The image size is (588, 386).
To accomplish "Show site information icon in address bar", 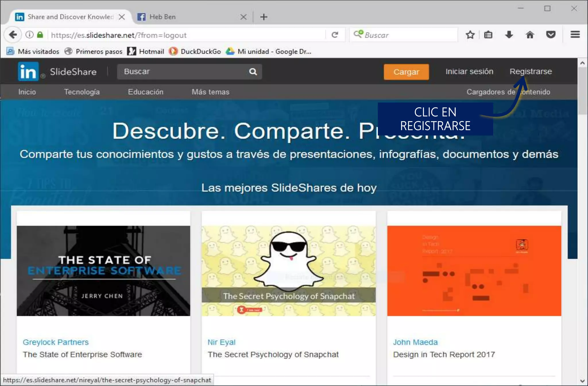I will coord(29,35).
